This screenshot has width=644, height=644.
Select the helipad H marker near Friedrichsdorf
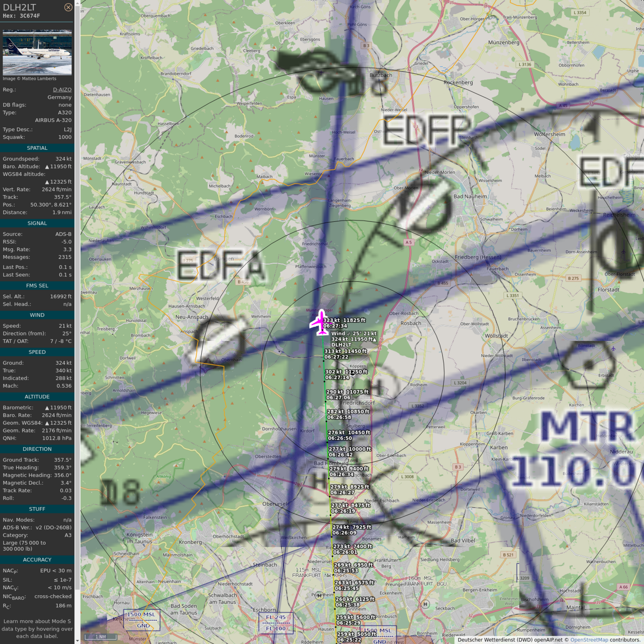(x=377, y=387)
